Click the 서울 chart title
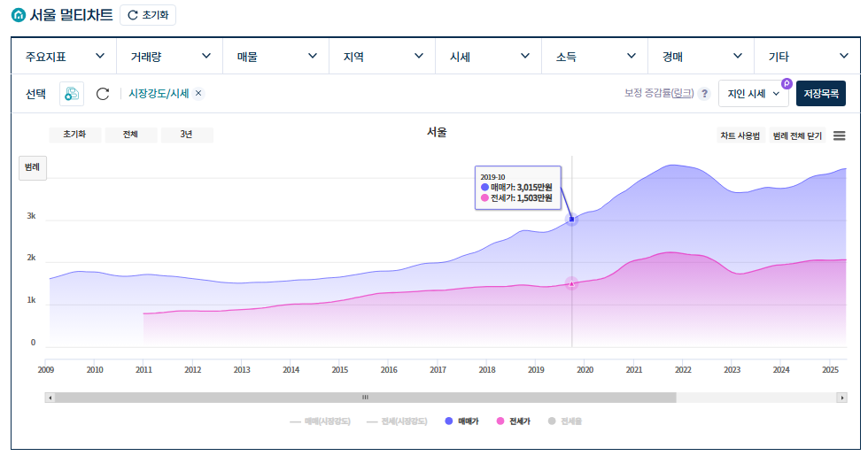The width and height of the screenshot is (868, 456). [x=437, y=132]
